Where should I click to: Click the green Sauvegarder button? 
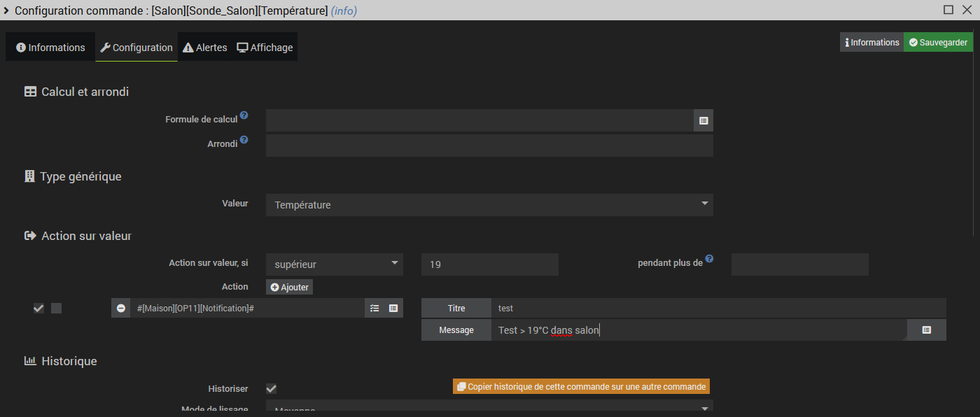[x=938, y=43]
